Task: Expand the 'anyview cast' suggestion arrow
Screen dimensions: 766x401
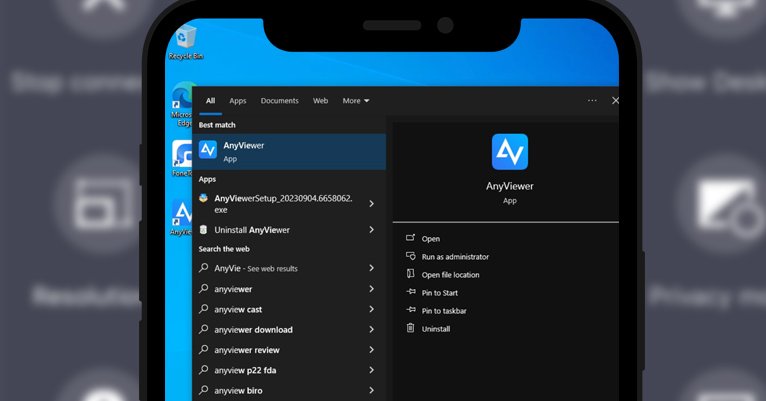Action: (x=372, y=309)
